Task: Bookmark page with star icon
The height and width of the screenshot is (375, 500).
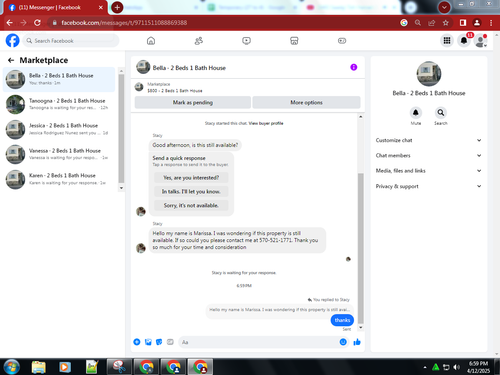Action: coord(446,23)
